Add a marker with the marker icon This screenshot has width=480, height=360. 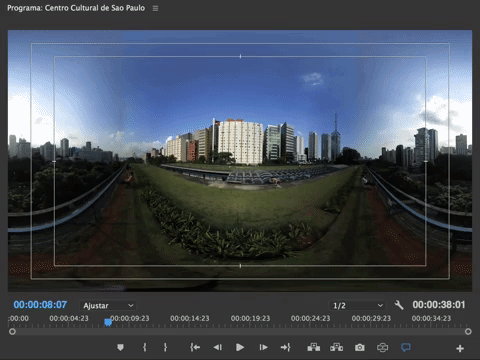[120, 347]
